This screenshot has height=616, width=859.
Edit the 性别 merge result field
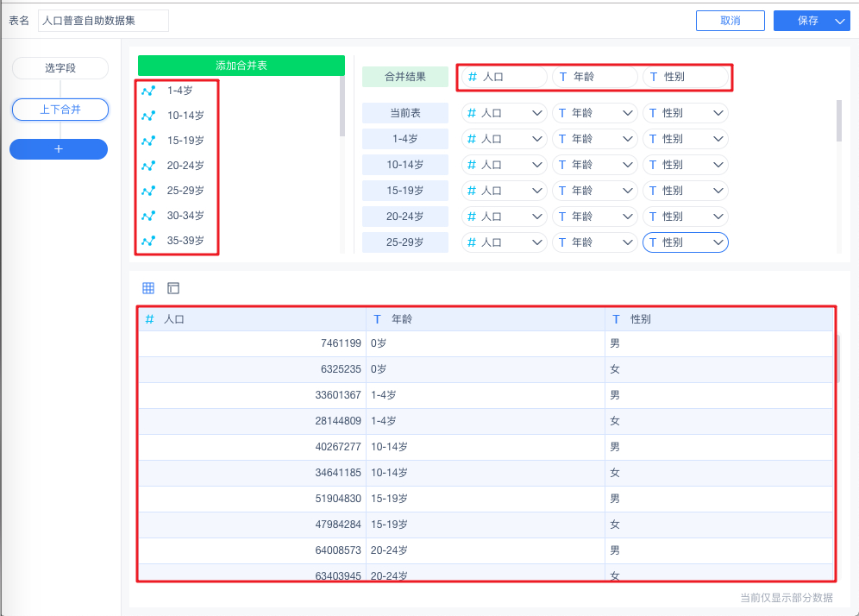click(x=686, y=77)
